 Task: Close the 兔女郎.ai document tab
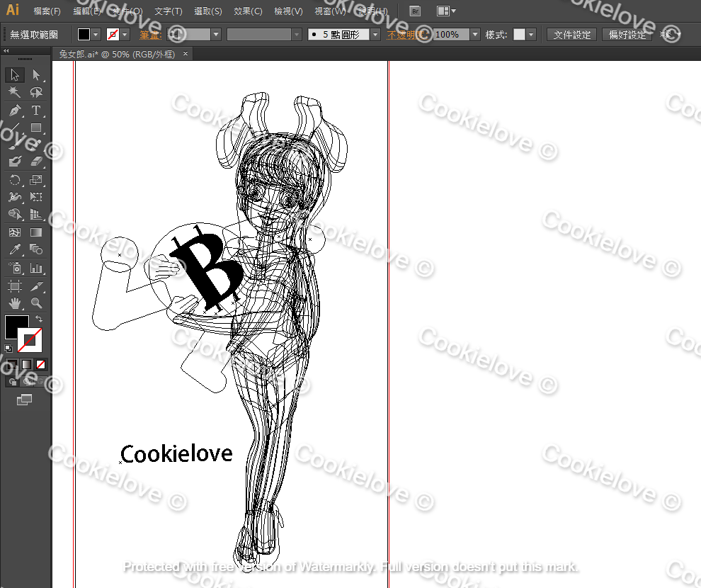click(185, 54)
